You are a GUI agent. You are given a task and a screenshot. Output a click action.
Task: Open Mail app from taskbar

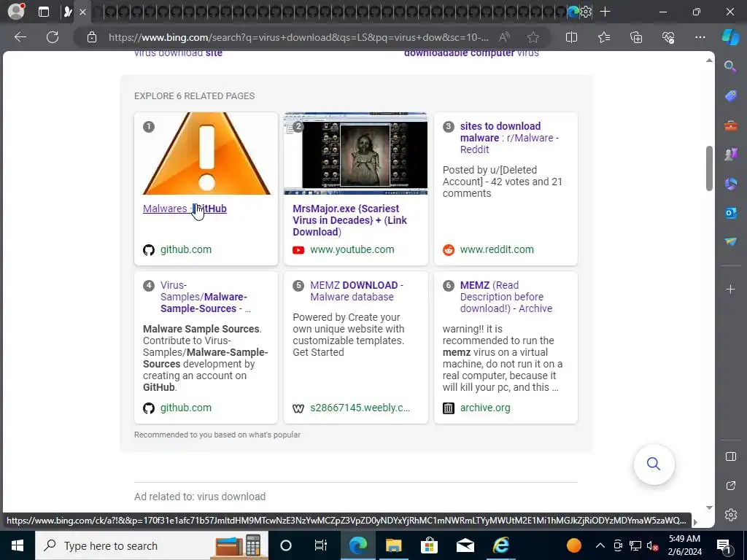click(465, 545)
